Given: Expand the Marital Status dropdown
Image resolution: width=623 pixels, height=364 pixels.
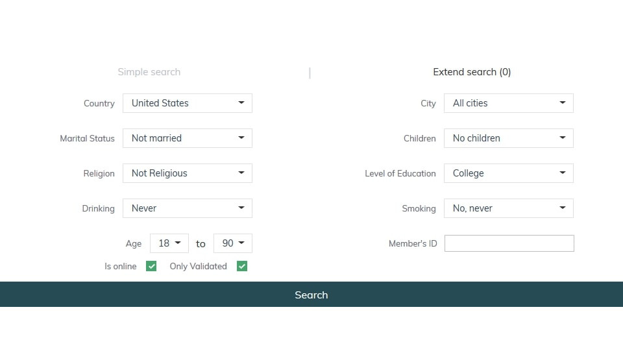Looking at the screenshot, I should tap(187, 138).
